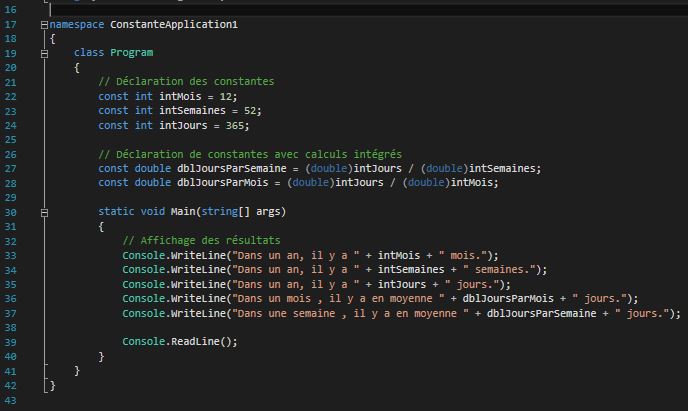Image resolution: width=688 pixels, height=411 pixels.
Task: Click the string ' semaines.' on line 34
Action: (x=499, y=269)
